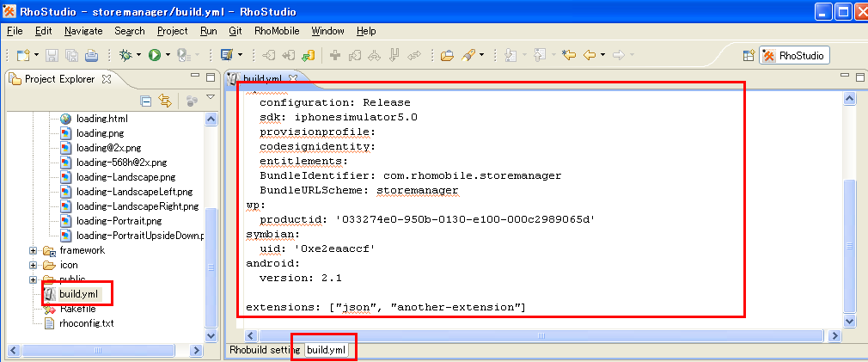Expand the icon folder
This screenshot has height=362, width=868.
tap(34, 265)
